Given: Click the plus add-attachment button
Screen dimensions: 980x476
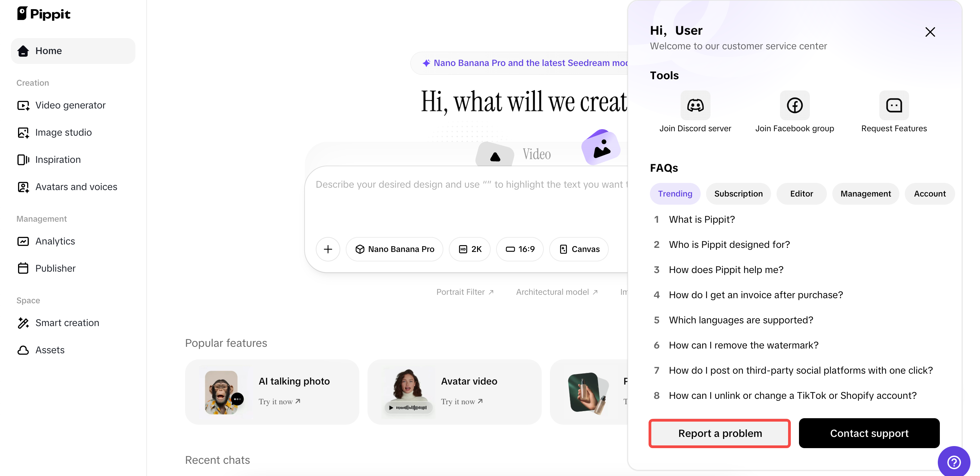Looking at the screenshot, I should (x=328, y=249).
